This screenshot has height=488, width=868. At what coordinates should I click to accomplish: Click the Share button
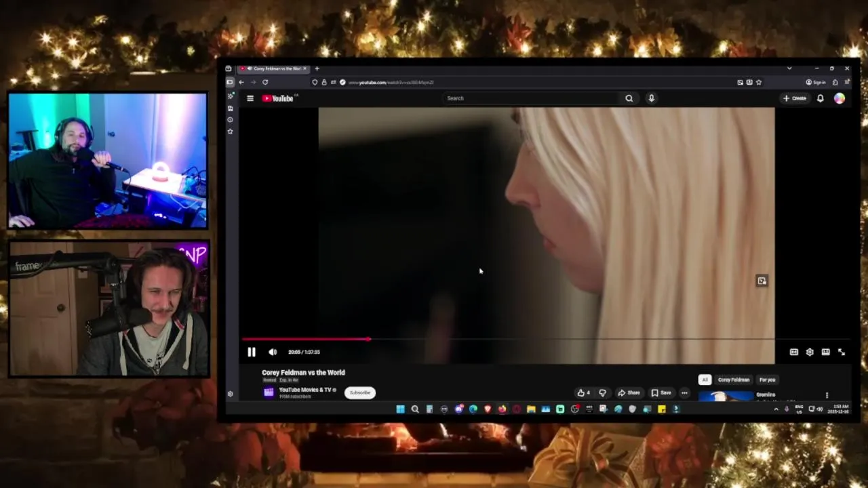[x=629, y=392]
